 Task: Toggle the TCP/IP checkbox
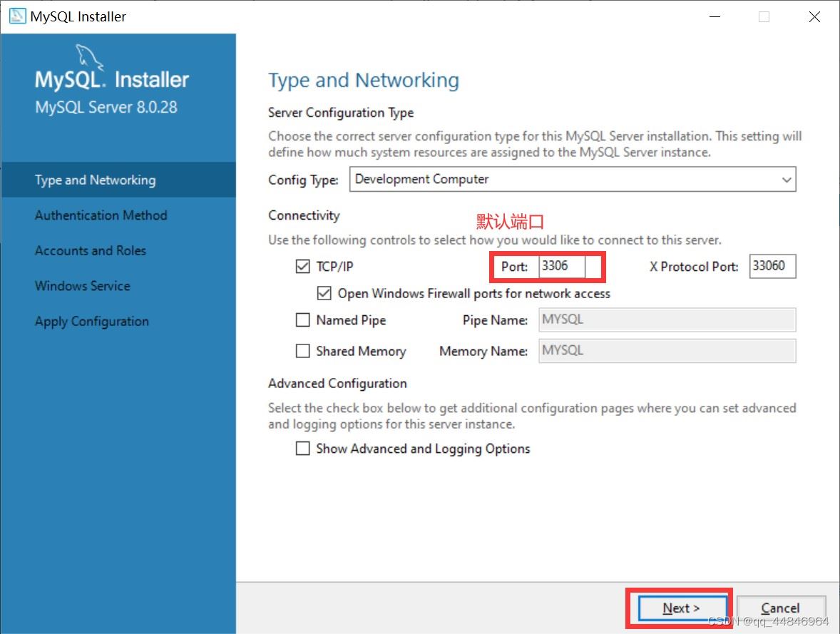[302, 266]
